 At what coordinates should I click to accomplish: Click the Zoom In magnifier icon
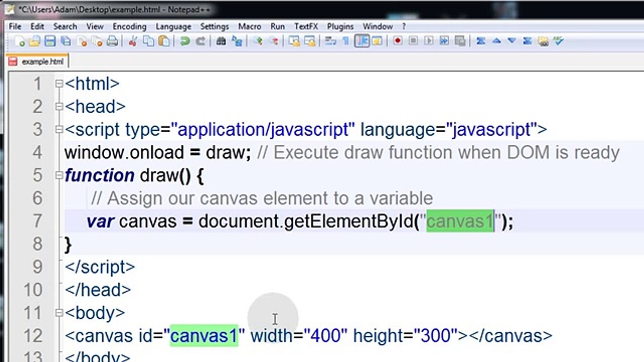tap(258, 41)
